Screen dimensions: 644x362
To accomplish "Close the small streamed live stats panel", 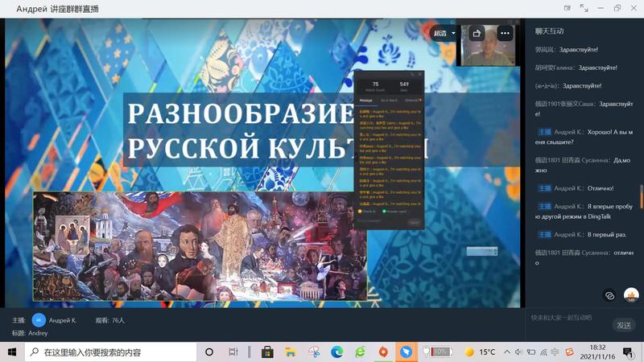I will [x=419, y=74].
